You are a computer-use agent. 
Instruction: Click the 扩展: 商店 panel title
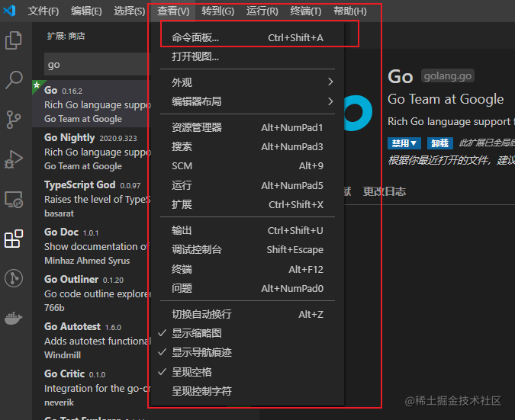point(66,36)
